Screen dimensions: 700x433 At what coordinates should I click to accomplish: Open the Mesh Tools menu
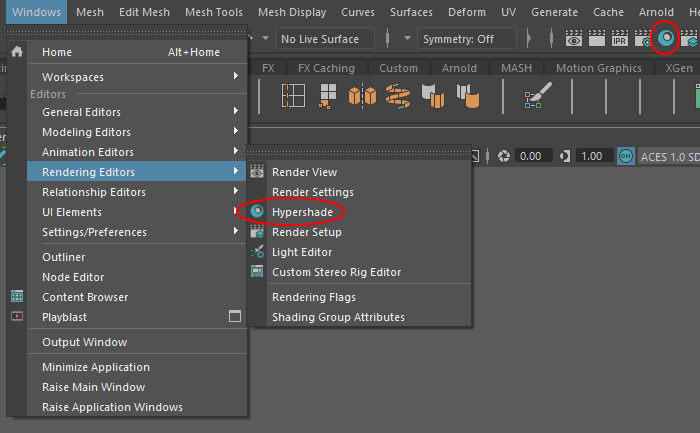(215, 12)
